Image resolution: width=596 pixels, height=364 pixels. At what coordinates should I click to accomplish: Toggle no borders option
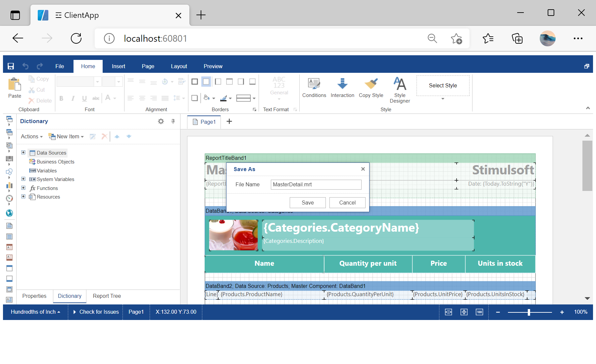pyautogui.click(x=206, y=82)
